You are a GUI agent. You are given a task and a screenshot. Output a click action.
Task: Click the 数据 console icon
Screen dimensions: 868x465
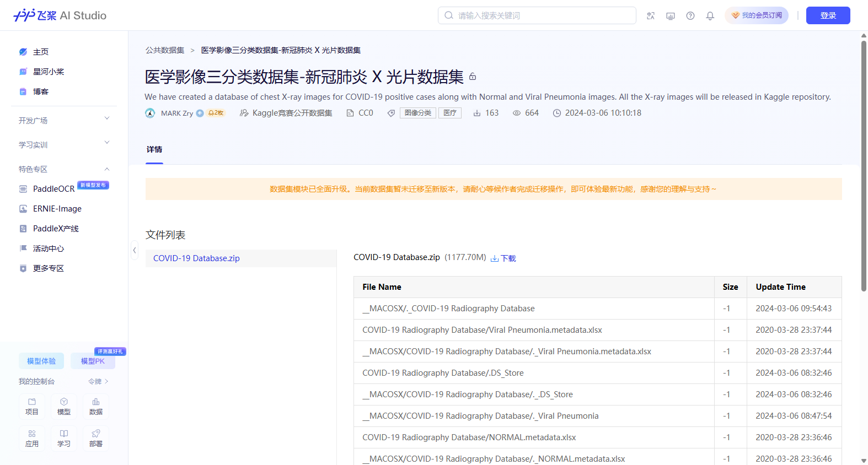(96, 407)
